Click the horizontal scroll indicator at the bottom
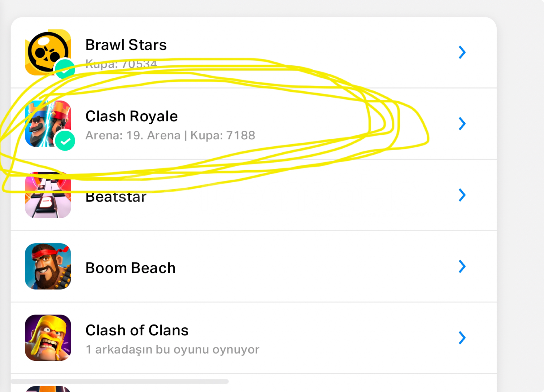 pos(120,381)
